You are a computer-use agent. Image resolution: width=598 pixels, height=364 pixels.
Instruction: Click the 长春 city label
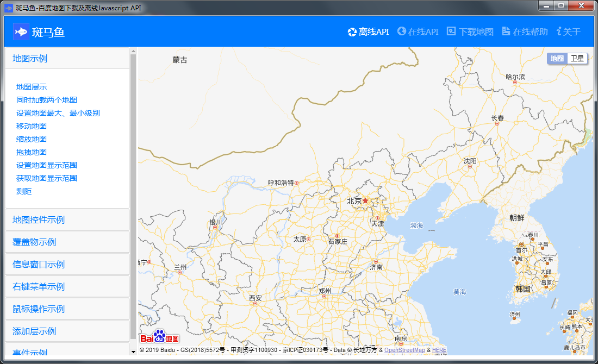pos(497,118)
